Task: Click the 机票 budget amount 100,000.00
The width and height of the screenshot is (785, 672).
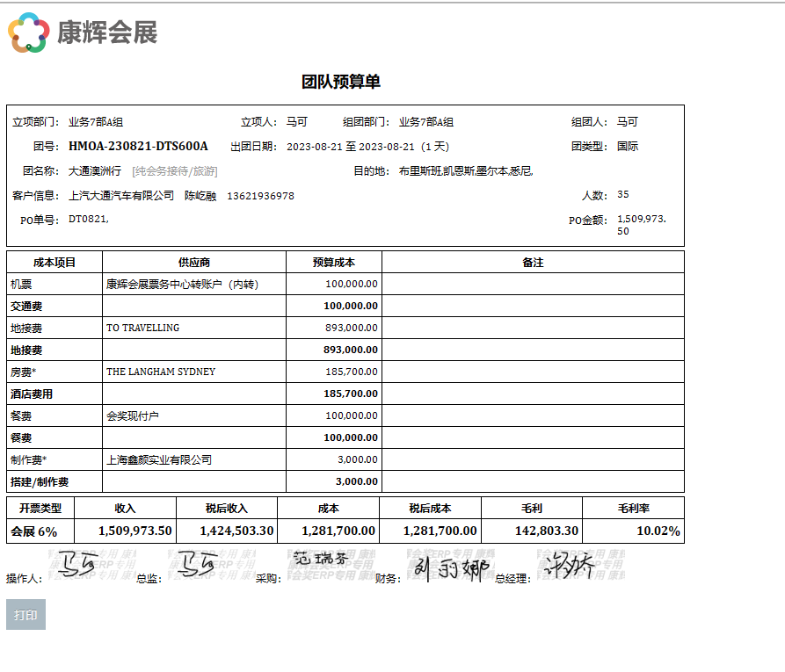Action: (351, 284)
